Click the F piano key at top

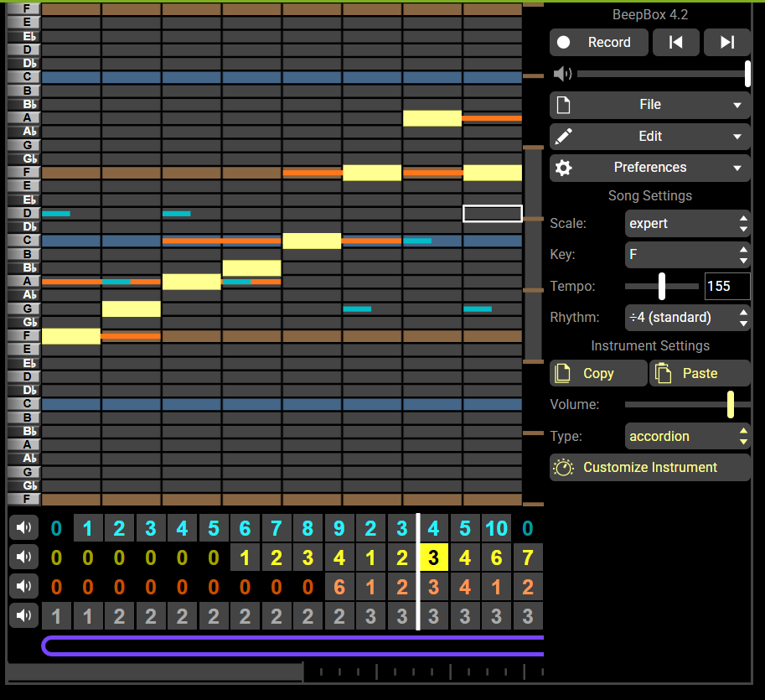23,9
